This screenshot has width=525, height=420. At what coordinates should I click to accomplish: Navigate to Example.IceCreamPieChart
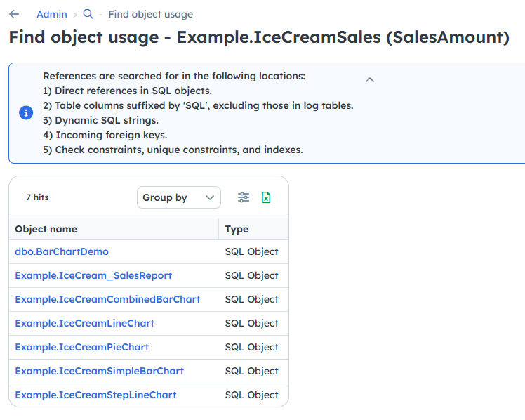pos(81,347)
